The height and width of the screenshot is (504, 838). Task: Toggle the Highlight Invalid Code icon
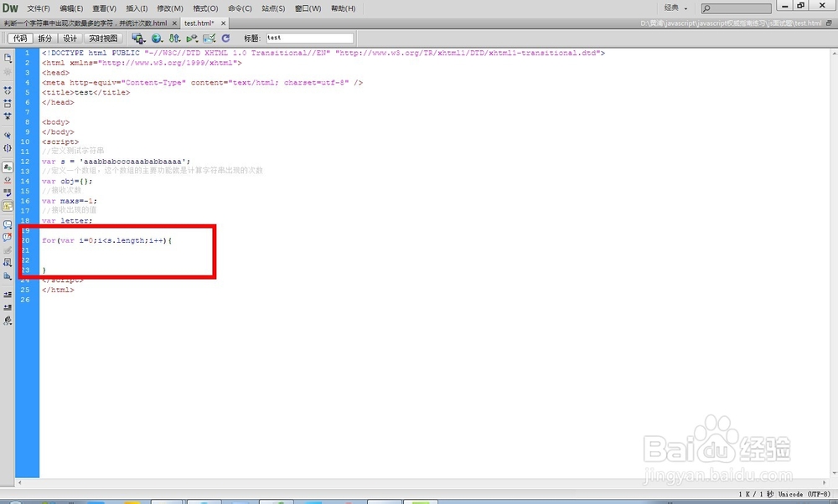[x=8, y=181]
